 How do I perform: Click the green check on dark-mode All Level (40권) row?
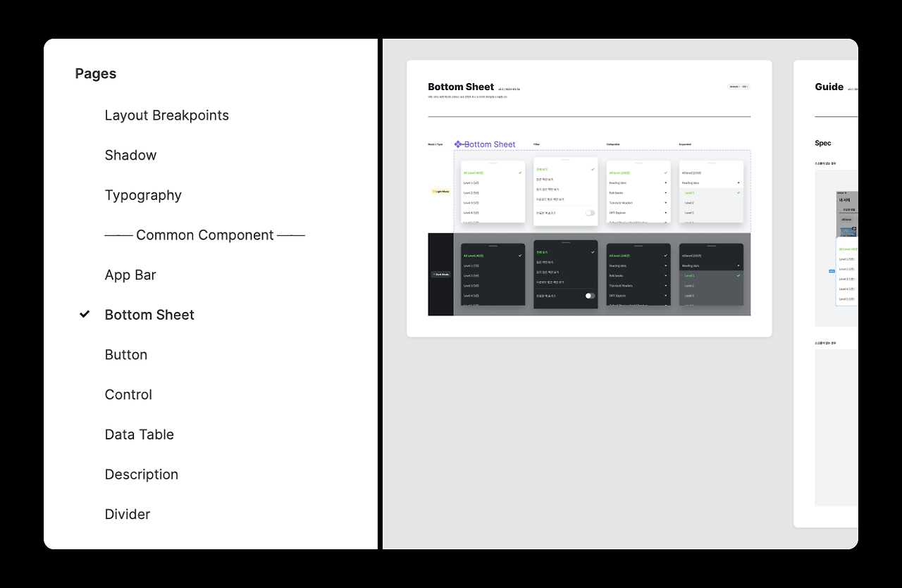click(520, 256)
